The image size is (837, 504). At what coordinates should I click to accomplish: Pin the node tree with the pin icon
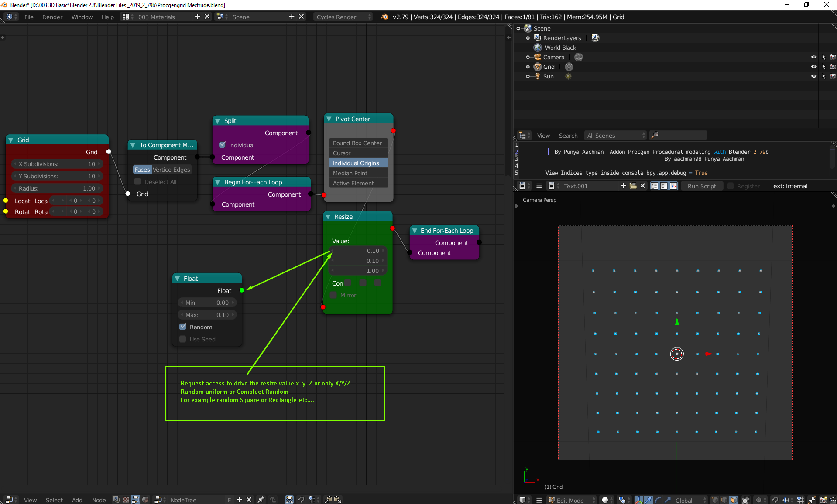261,500
